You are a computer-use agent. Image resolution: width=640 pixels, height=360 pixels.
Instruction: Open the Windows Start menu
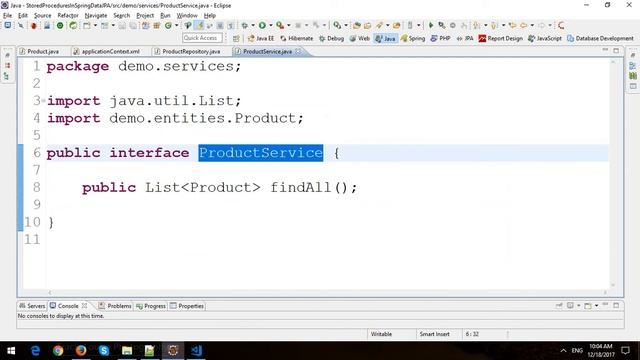pyautogui.click(x=11, y=351)
